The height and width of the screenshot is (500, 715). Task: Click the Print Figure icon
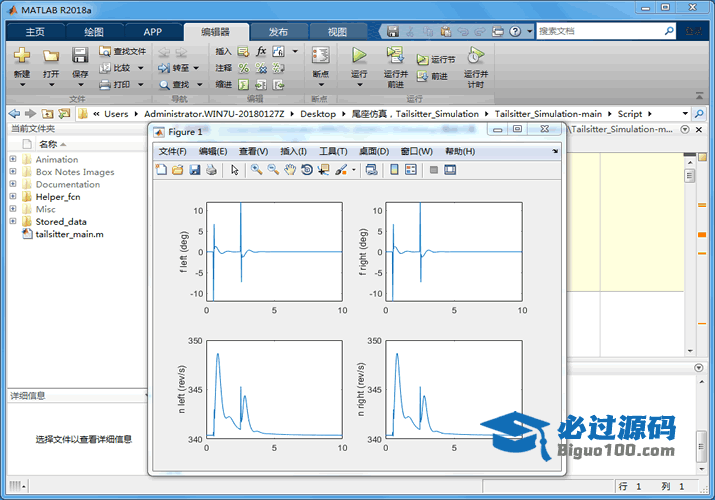coord(211,170)
